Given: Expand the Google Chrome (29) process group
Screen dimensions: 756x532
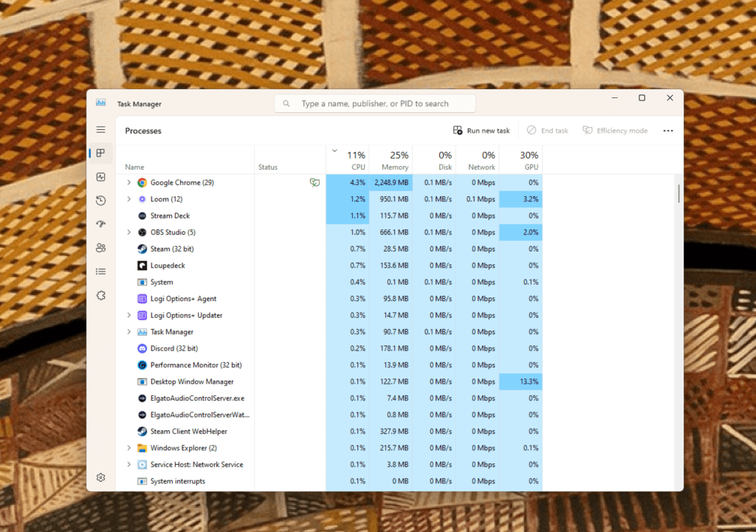Looking at the screenshot, I should [128, 183].
